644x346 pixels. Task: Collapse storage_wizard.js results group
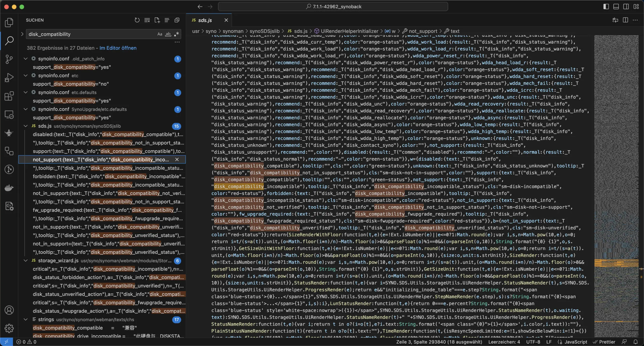25,261
